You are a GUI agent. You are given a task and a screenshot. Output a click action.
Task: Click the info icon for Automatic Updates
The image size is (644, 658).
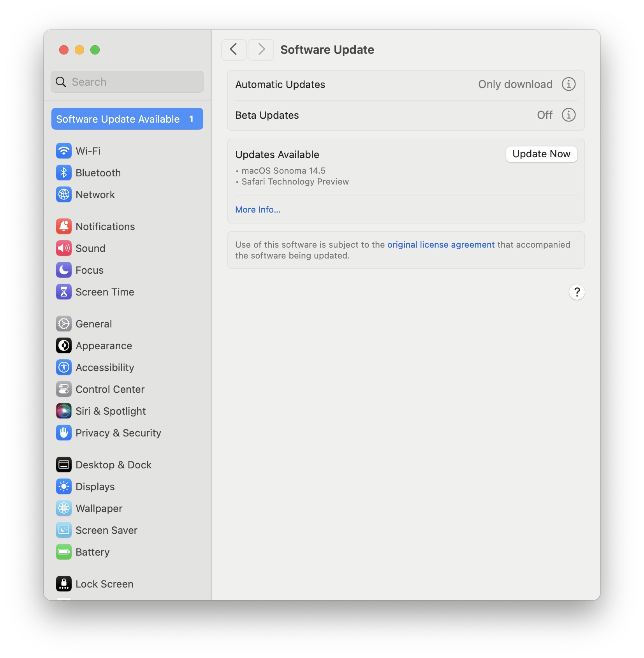568,84
